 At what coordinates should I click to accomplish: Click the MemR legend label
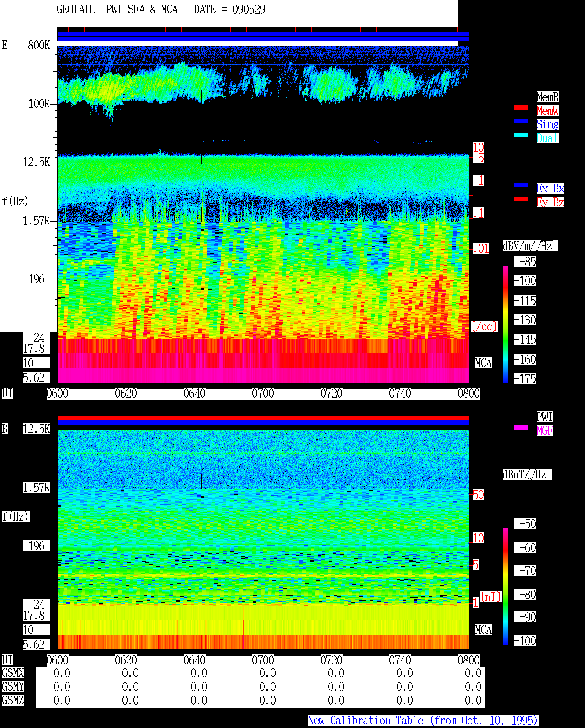(x=548, y=97)
